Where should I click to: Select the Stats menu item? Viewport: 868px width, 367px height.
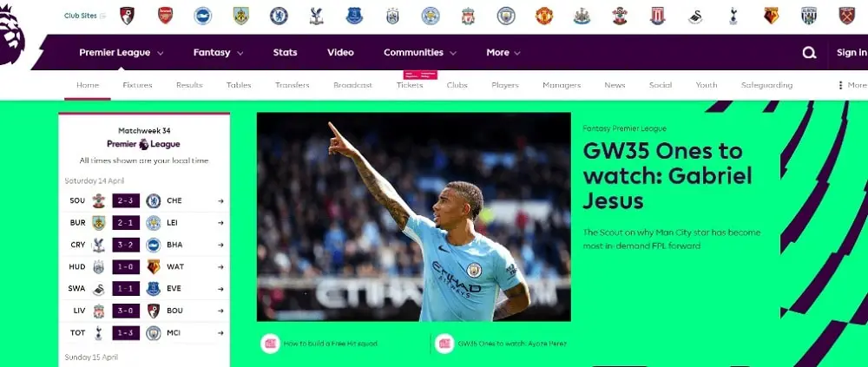[285, 53]
